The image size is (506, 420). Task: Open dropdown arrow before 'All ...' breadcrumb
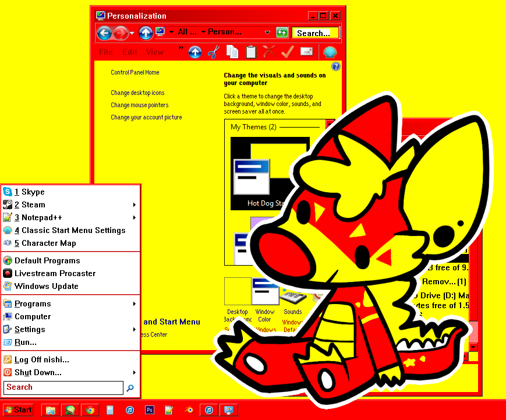click(x=171, y=31)
